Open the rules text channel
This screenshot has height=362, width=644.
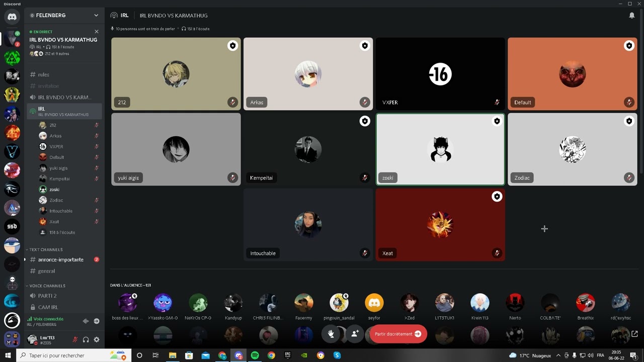pos(64,74)
